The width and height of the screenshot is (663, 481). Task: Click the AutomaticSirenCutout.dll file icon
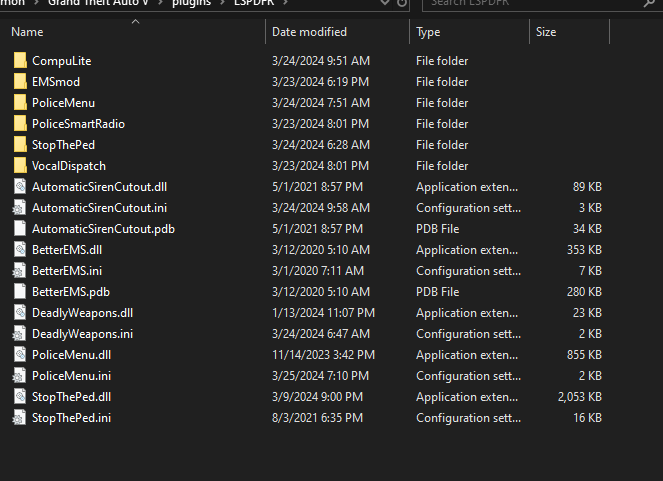click(x=20, y=187)
